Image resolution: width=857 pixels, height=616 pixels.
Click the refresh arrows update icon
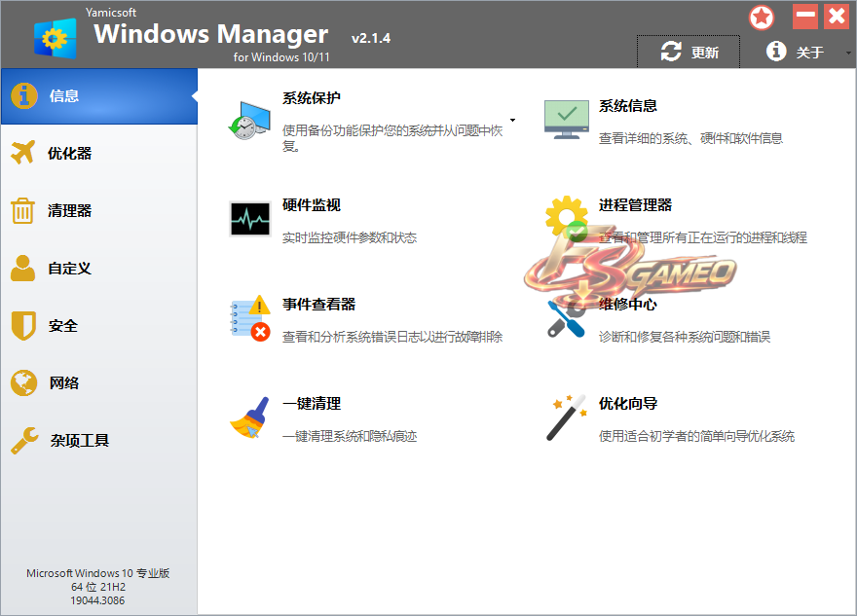[x=671, y=52]
